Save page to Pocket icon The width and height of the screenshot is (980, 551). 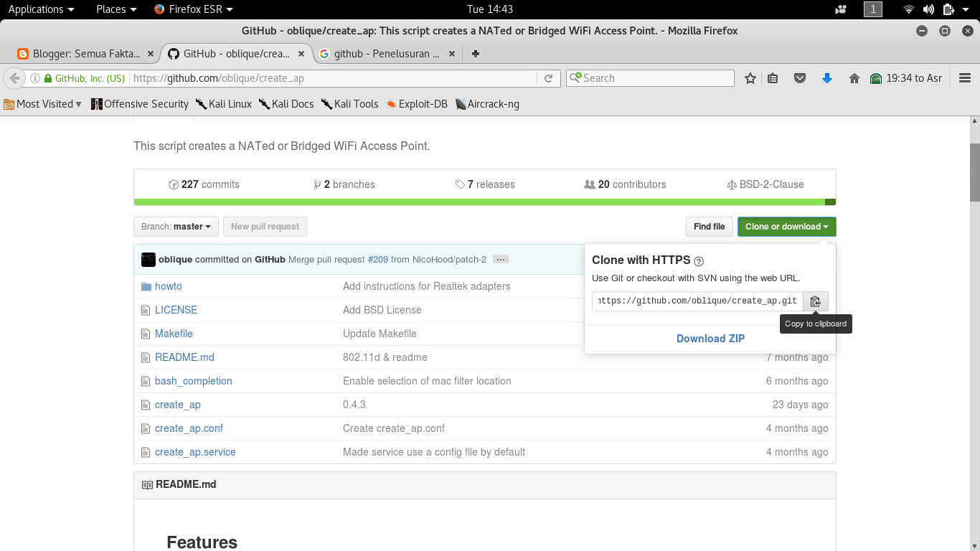coord(800,78)
